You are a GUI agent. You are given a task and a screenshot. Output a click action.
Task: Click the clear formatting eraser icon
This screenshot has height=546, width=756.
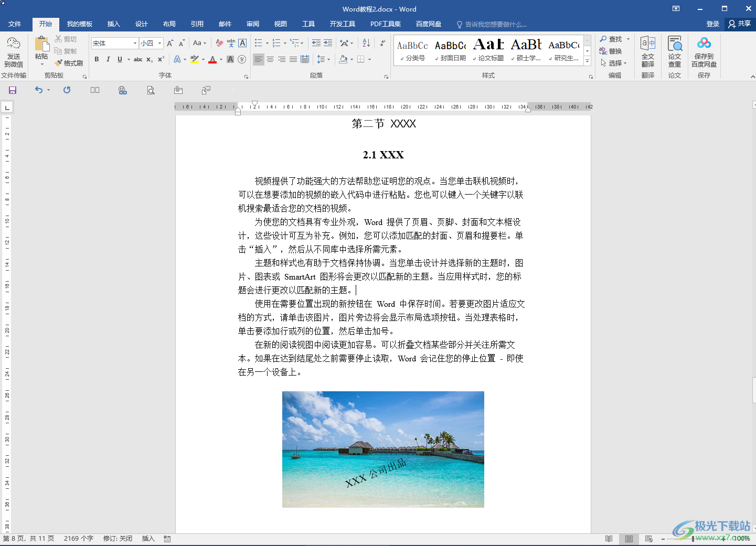(219, 43)
